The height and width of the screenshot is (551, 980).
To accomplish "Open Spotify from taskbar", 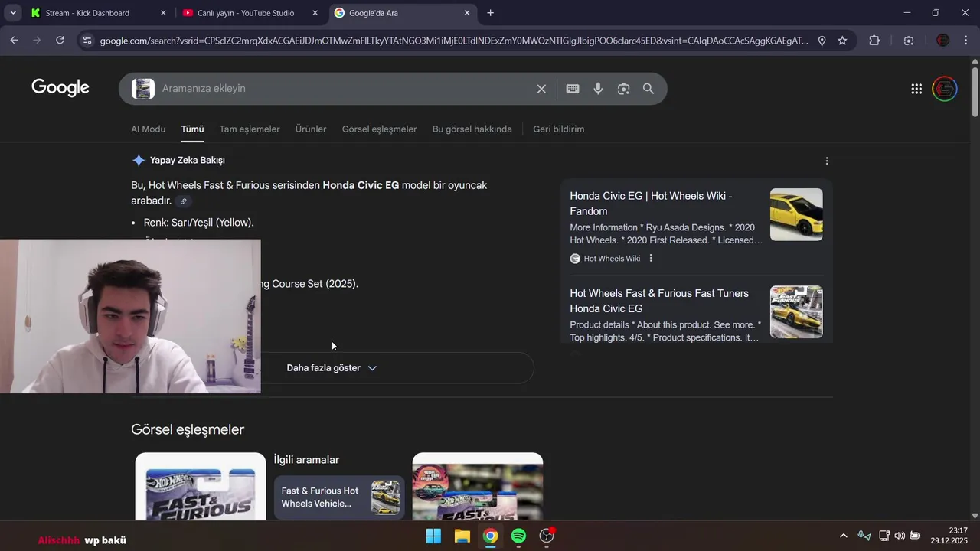I will point(518,536).
